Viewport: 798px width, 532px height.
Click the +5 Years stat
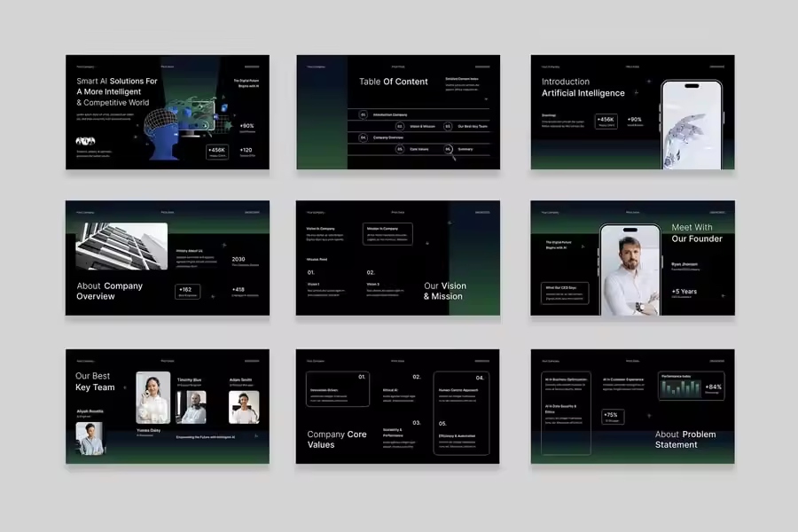coord(684,292)
